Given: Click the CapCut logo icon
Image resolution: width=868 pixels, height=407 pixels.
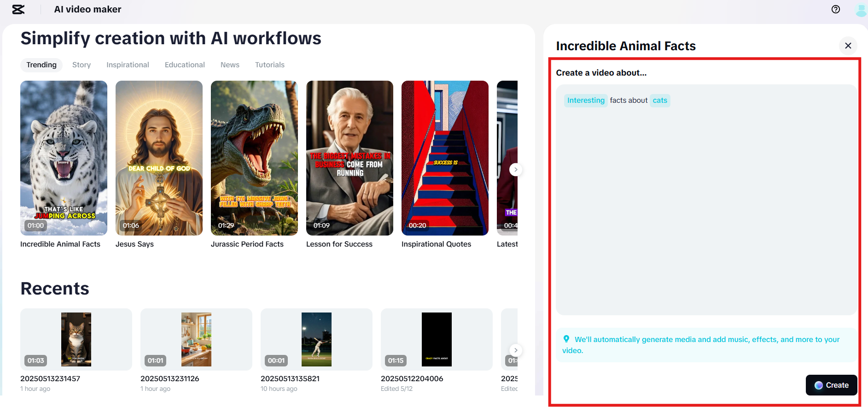Looking at the screenshot, I should coord(18,9).
